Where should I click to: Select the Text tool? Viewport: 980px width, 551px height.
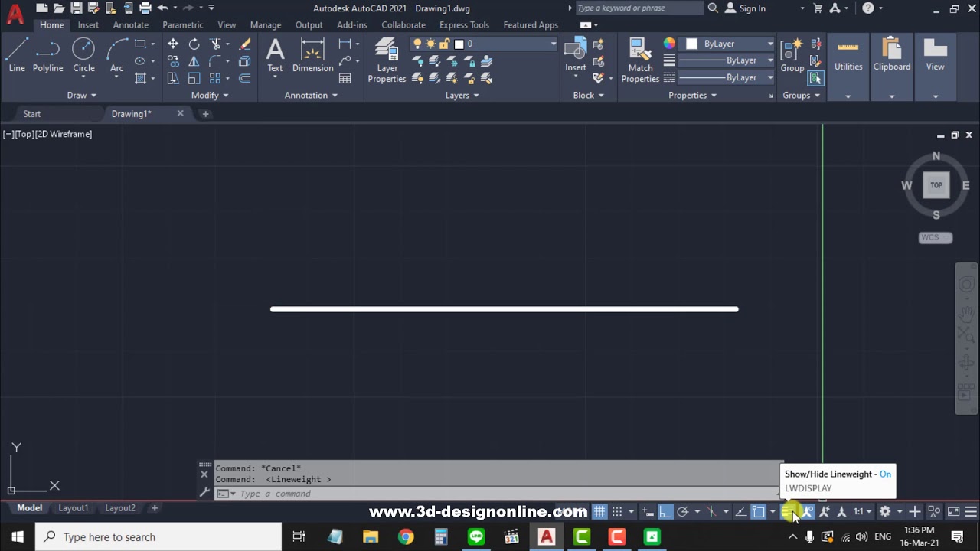[x=275, y=56]
